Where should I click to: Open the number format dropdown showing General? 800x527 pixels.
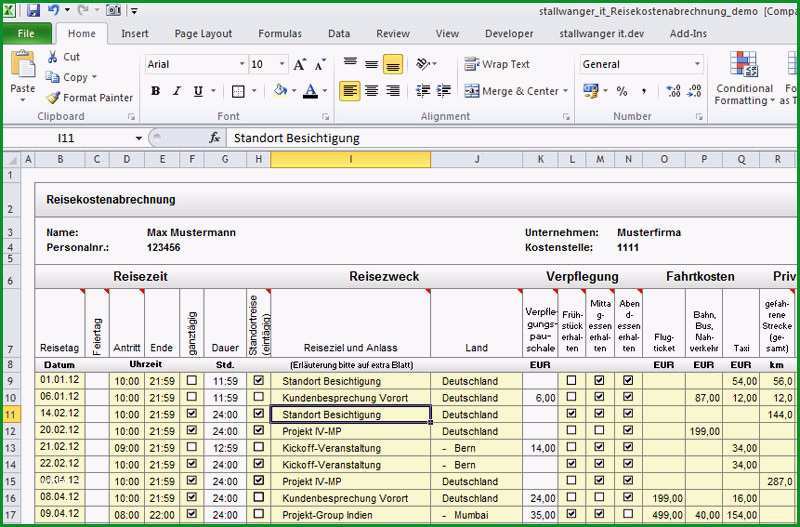(697, 64)
